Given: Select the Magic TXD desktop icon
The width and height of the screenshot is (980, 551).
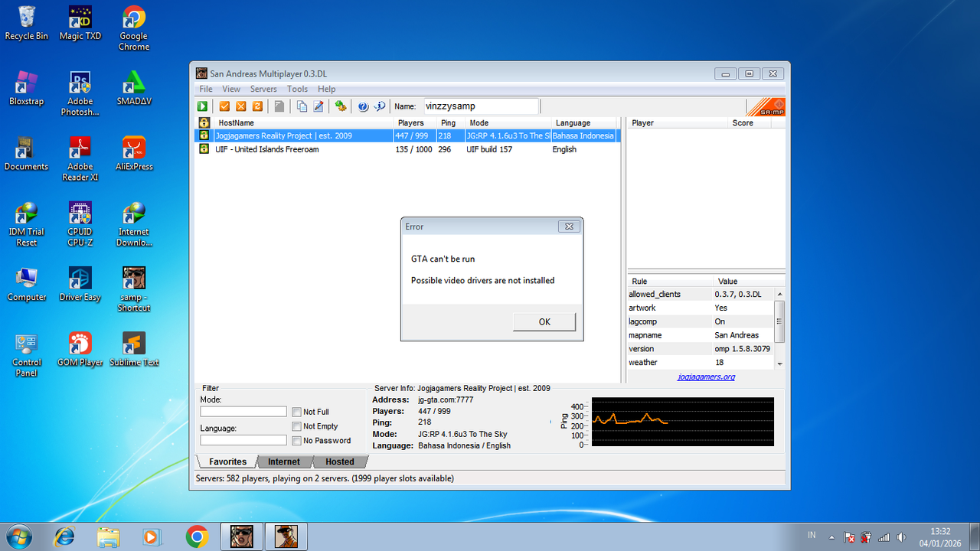Looking at the screenshot, I should point(80,23).
